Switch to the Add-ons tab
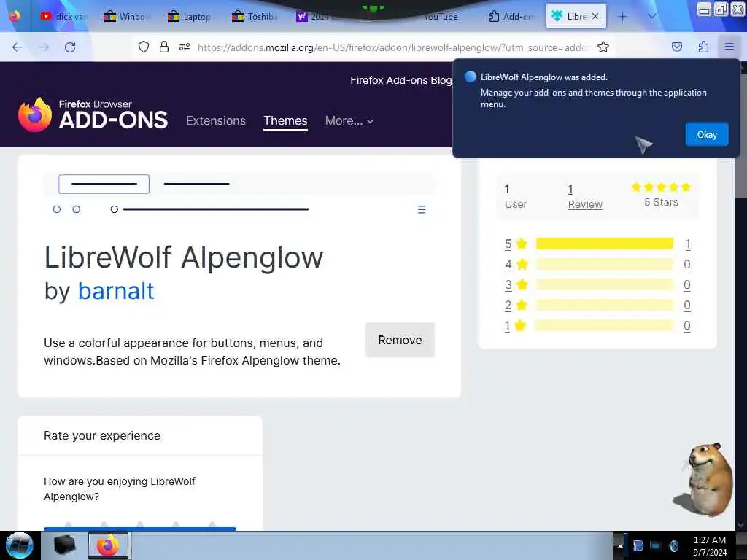747x560 pixels. pyautogui.click(x=512, y=16)
